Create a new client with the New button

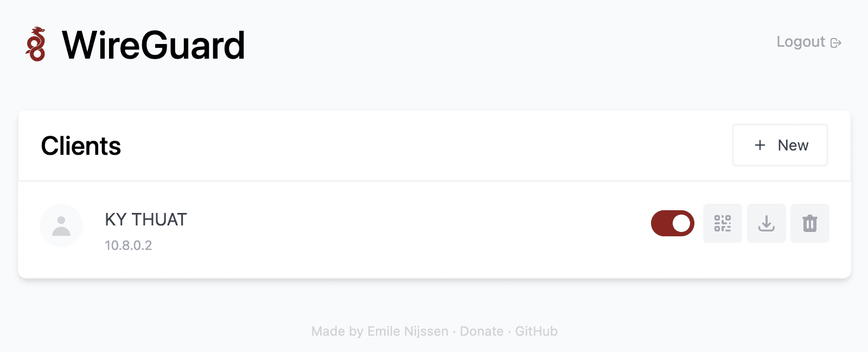[x=780, y=145]
